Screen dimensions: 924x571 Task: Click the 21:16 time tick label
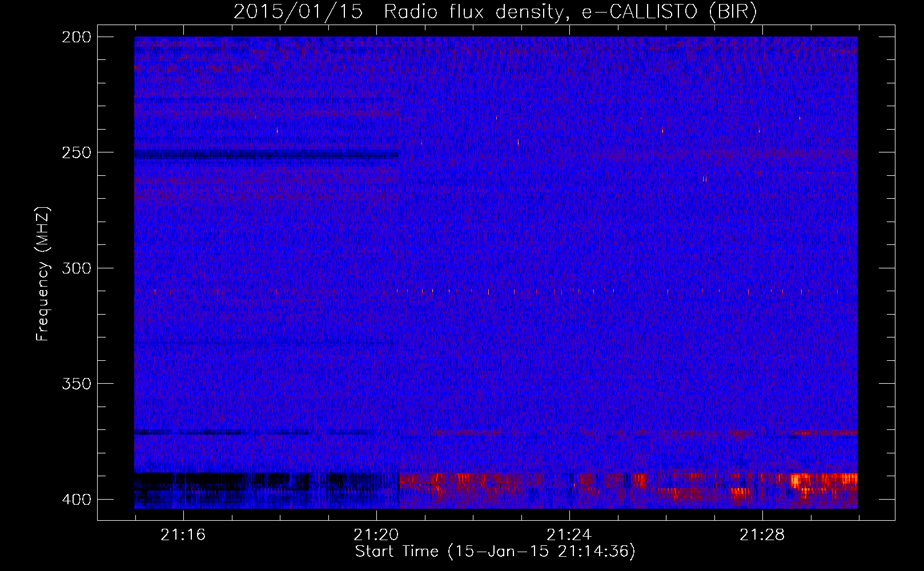click(x=183, y=535)
